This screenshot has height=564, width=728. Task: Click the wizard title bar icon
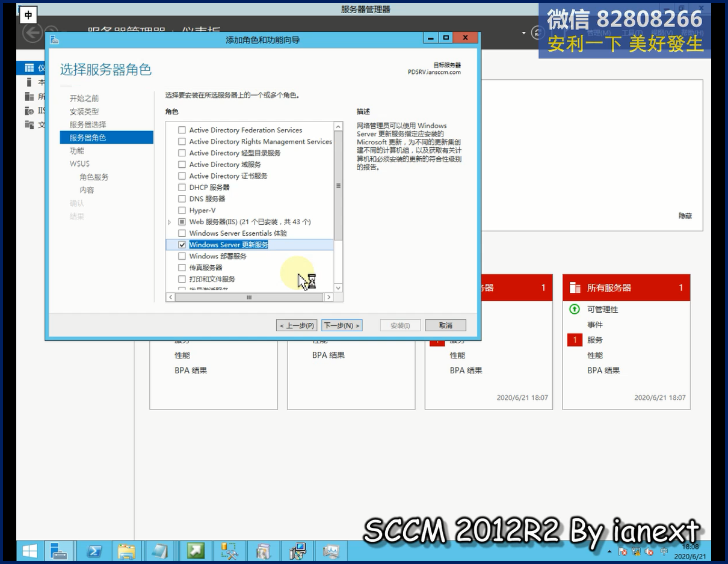(x=55, y=40)
